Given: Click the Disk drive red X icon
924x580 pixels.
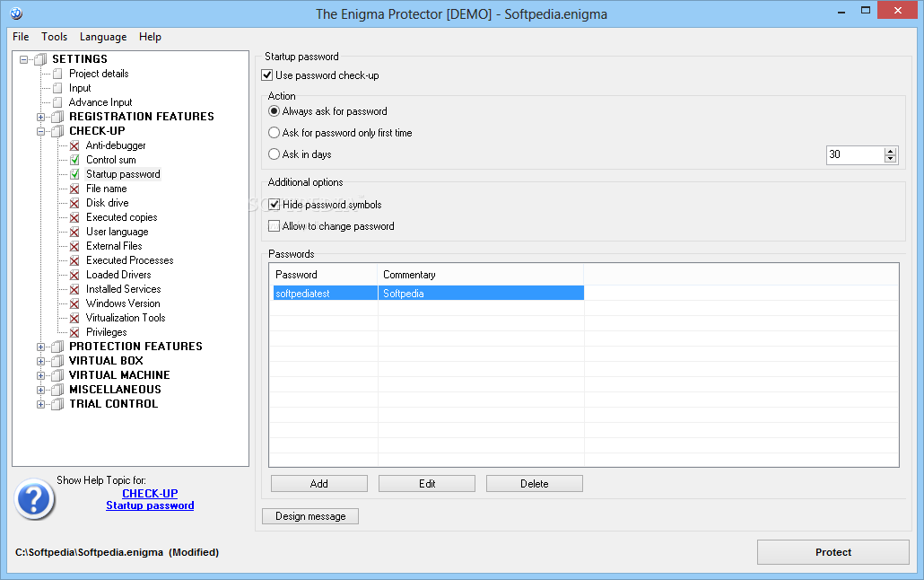Looking at the screenshot, I should [74, 203].
